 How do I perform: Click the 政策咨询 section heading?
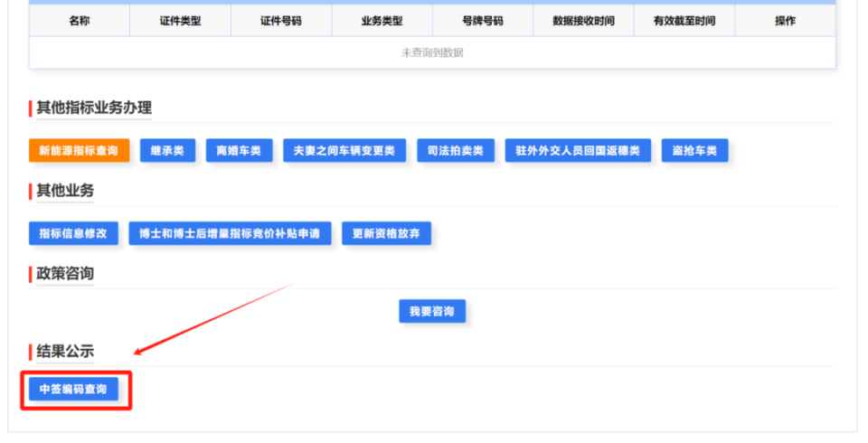pos(65,274)
